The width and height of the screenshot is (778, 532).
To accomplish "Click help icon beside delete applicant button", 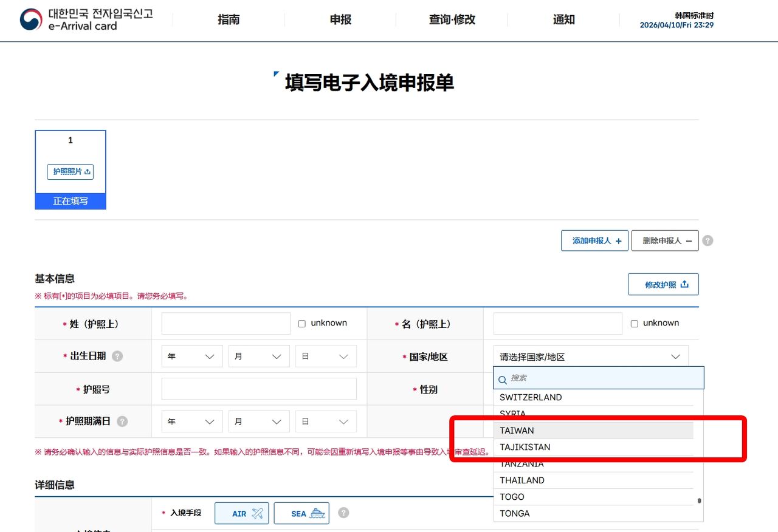I will (x=707, y=240).
